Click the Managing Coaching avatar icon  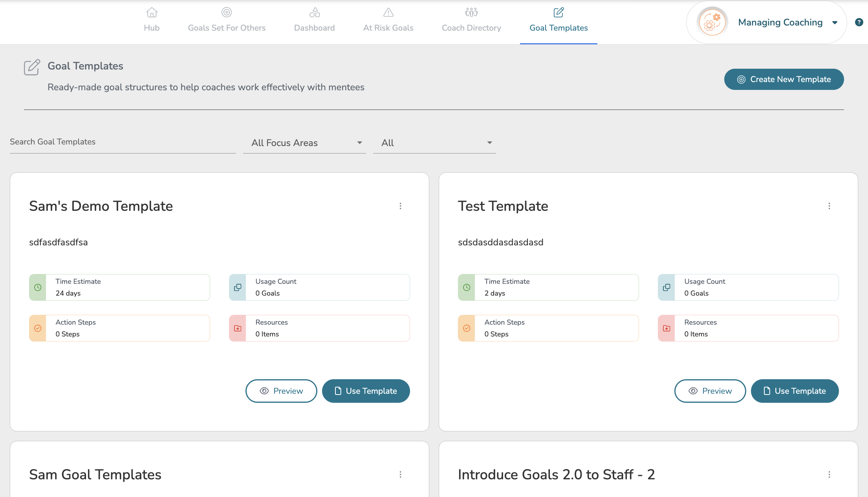click(712, 22)
